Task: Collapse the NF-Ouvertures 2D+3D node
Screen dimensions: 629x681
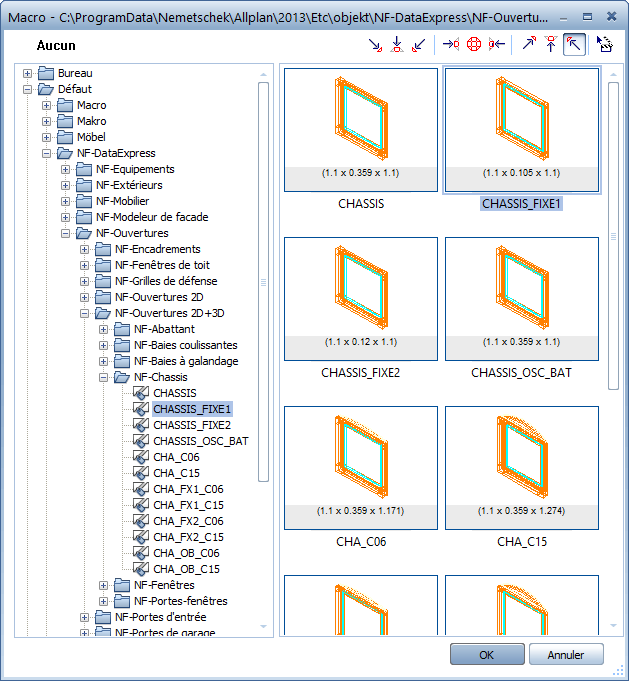Action: coord(84,313)
